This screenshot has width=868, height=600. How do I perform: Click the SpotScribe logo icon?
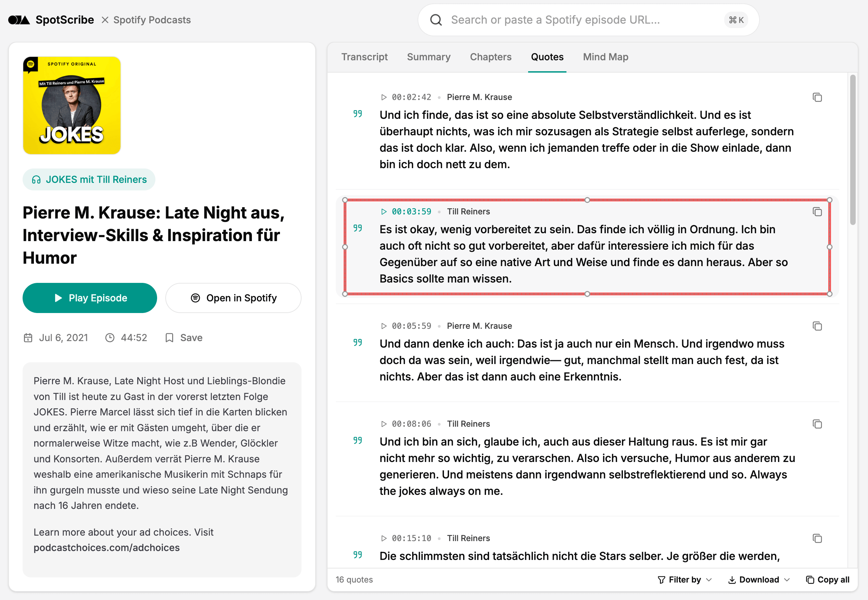pos(19,20)
